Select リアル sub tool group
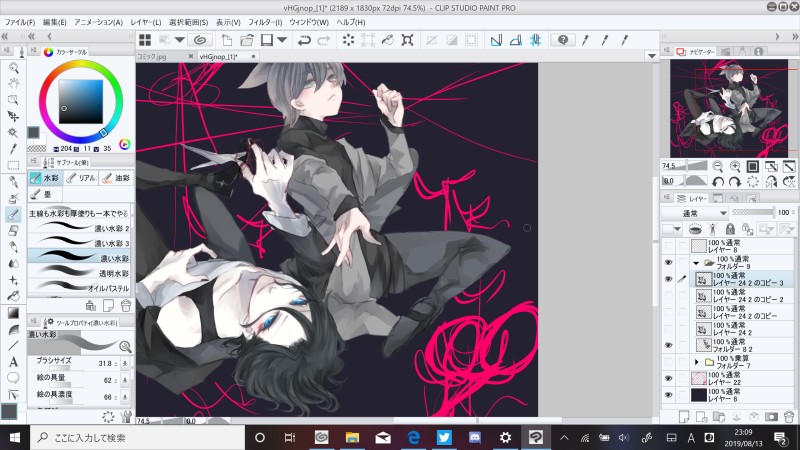The width and height of the screenshot is (800, 450). coord(81,178)
